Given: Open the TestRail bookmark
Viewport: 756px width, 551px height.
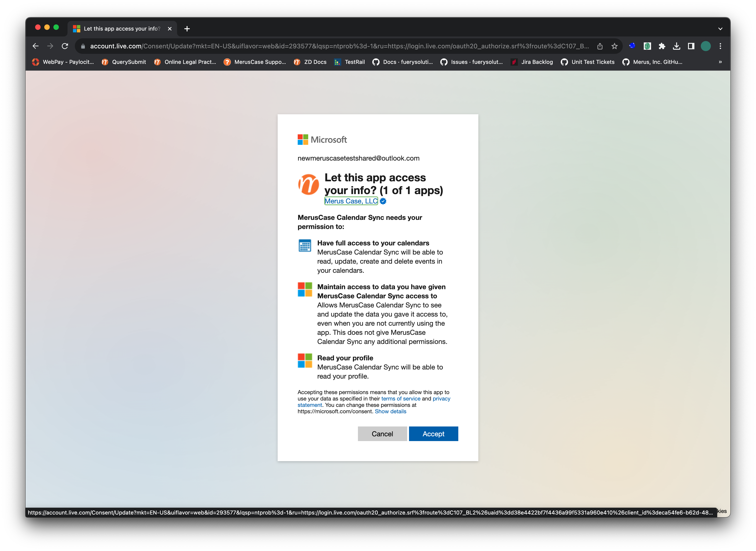Looking at the screenshot, I should click(x=350, y=62).
